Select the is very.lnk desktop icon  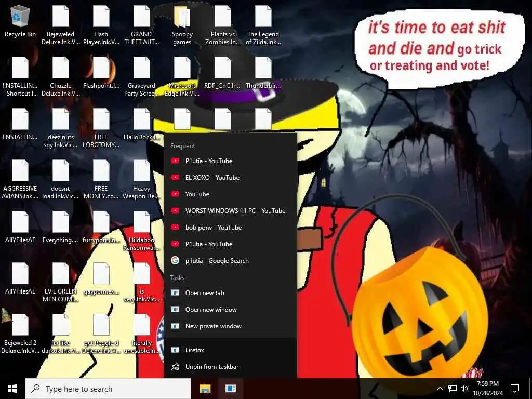coord(141,283)
